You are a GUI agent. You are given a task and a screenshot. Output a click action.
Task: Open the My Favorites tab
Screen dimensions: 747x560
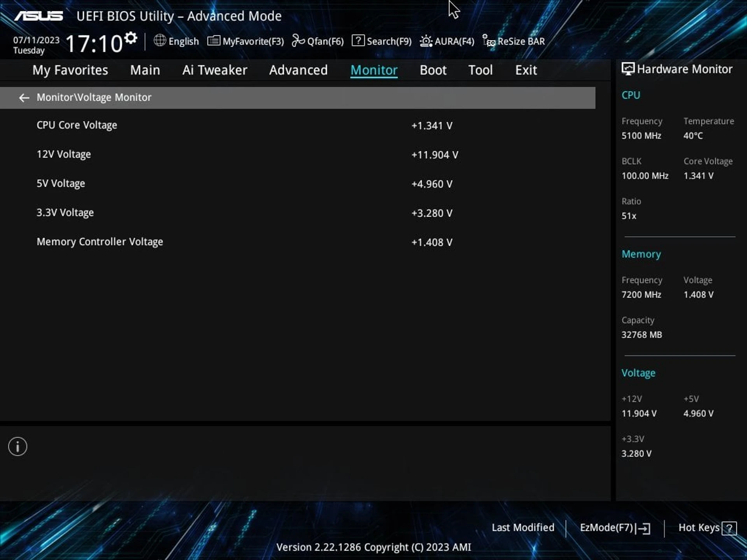click(70, 70)
